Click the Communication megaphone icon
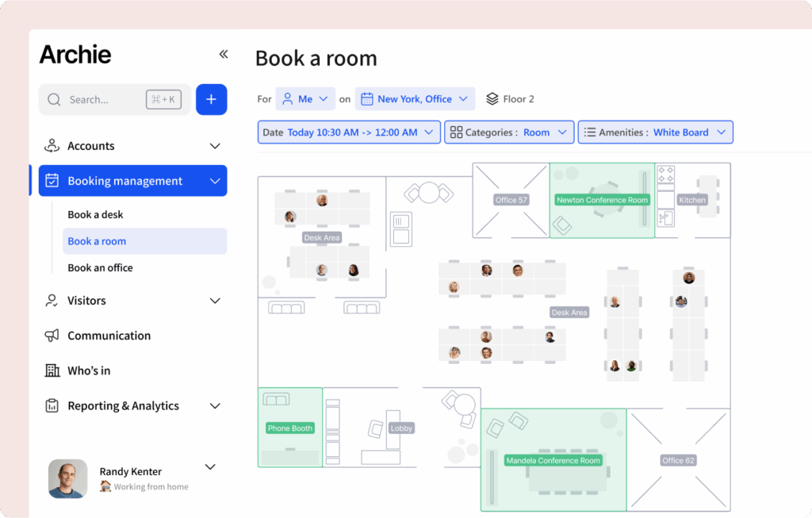Image resolution: width=812 pixels, height=518 pixels. click(51, 336)
